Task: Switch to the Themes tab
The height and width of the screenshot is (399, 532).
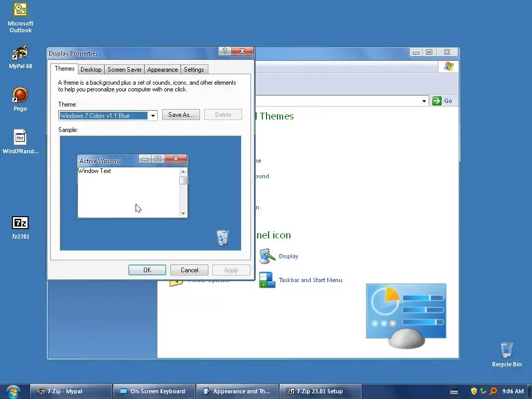Action: 64,69
